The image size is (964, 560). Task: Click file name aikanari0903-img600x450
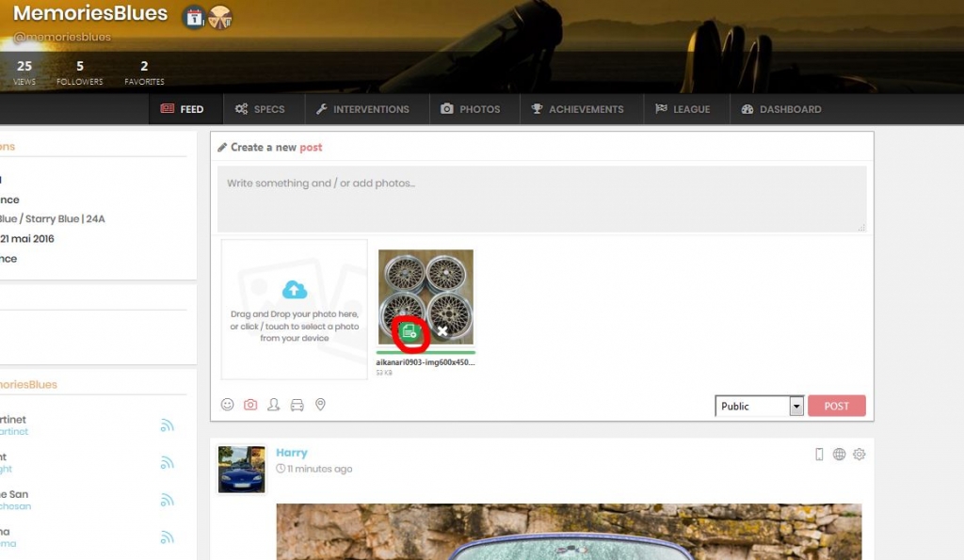tap(426, 362)
